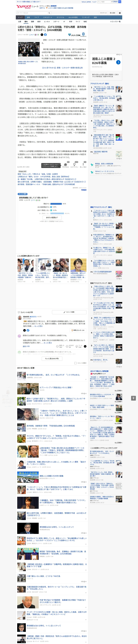Image resolution: width=138 pixels, height=644 pixels.
Task: Share 岡本孝司's expert comment on X
Action: (x=24, y=330)
